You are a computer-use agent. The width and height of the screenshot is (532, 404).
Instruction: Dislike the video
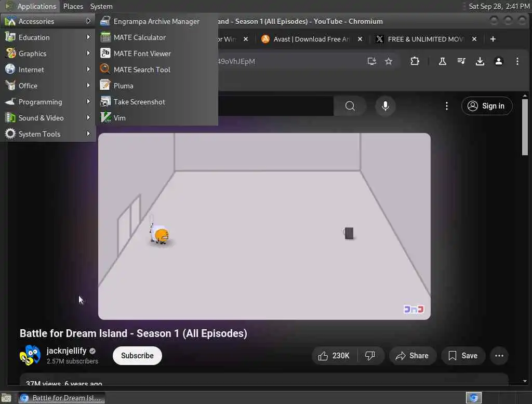370,356
